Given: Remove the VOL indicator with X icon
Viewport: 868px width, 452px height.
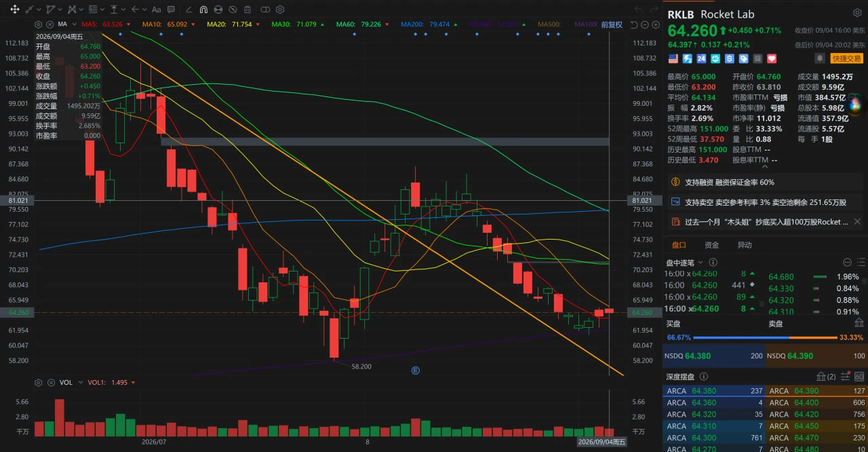Looking at the screenshot, I should tap(51, 383).
